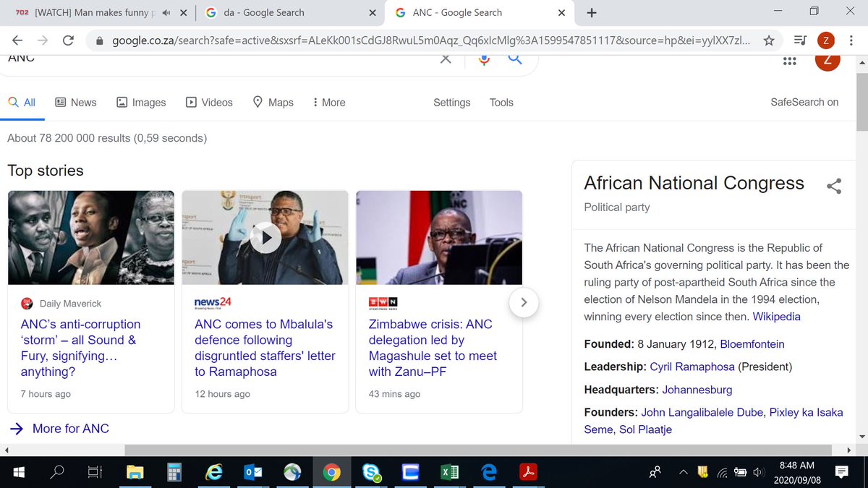This screenshot has width=868, height=488.
Task: Switch to the Images results tab
Action: point(141,103)
